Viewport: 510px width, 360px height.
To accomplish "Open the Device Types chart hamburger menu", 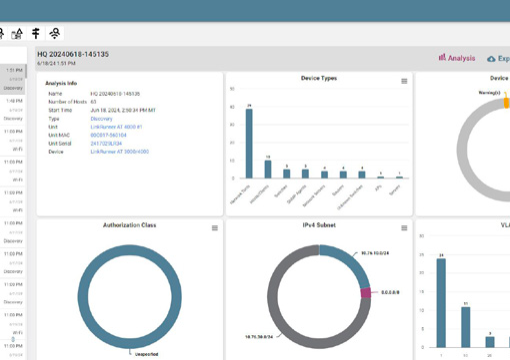I will point(404,81).
